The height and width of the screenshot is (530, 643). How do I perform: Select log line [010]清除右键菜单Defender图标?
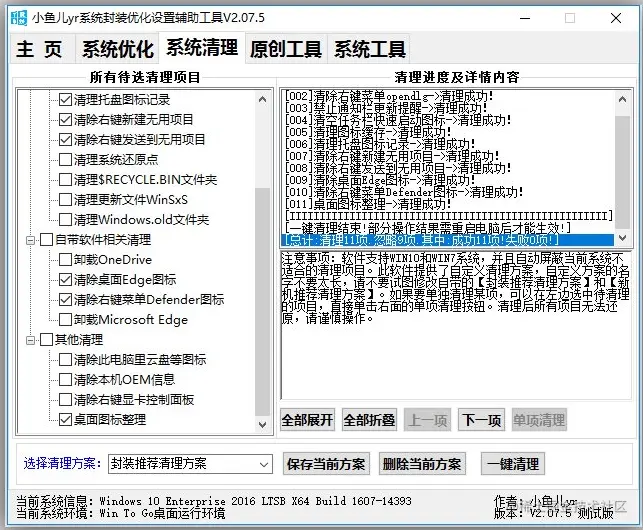(448, 192)
